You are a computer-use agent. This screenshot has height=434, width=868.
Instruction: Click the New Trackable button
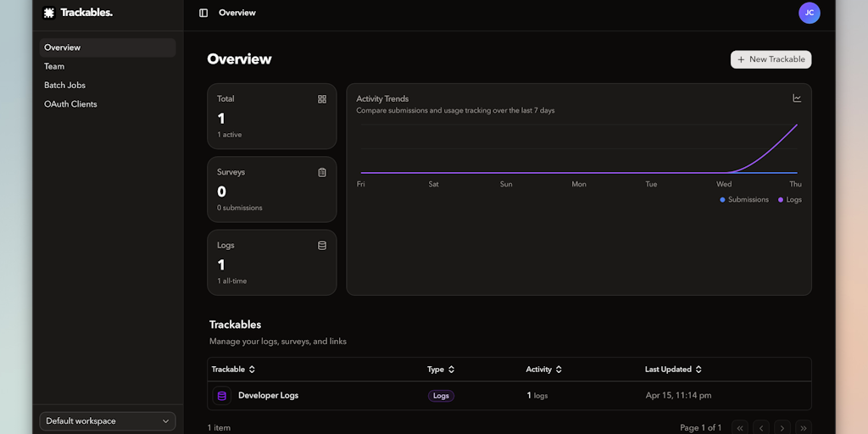tap(771, 59)
